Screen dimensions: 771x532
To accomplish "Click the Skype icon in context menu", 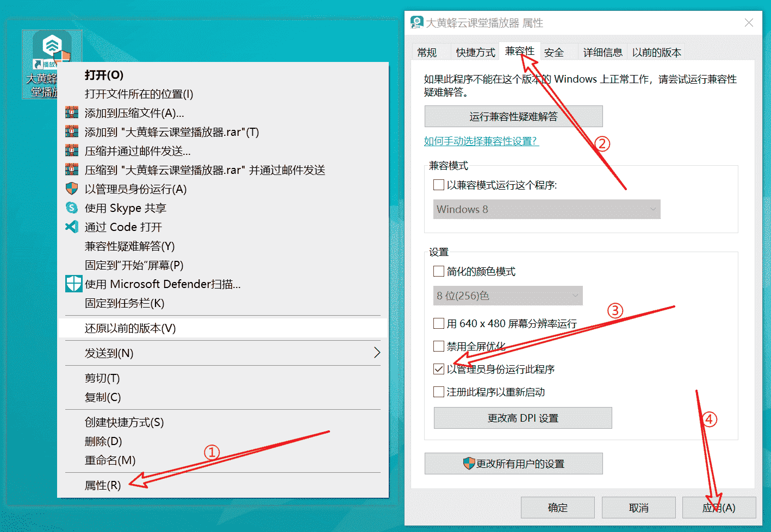I will tap(72, 208).
